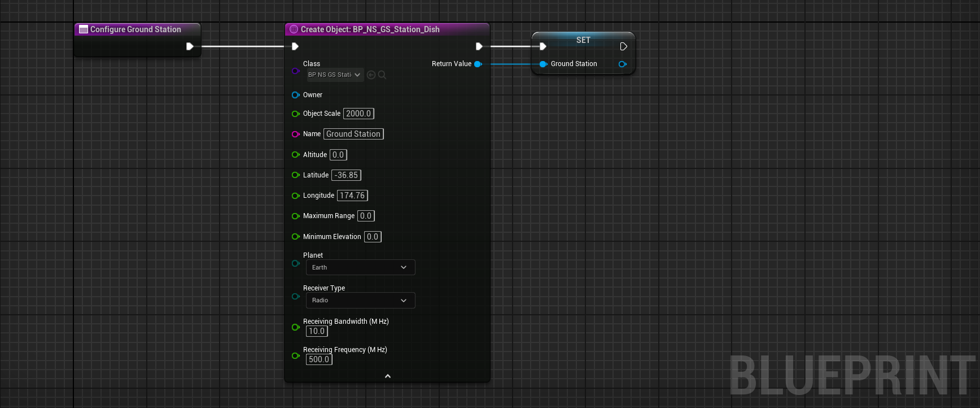Click the SET node Ground Station output pin
The image size is (980, 408).
(x=622, y=64)
